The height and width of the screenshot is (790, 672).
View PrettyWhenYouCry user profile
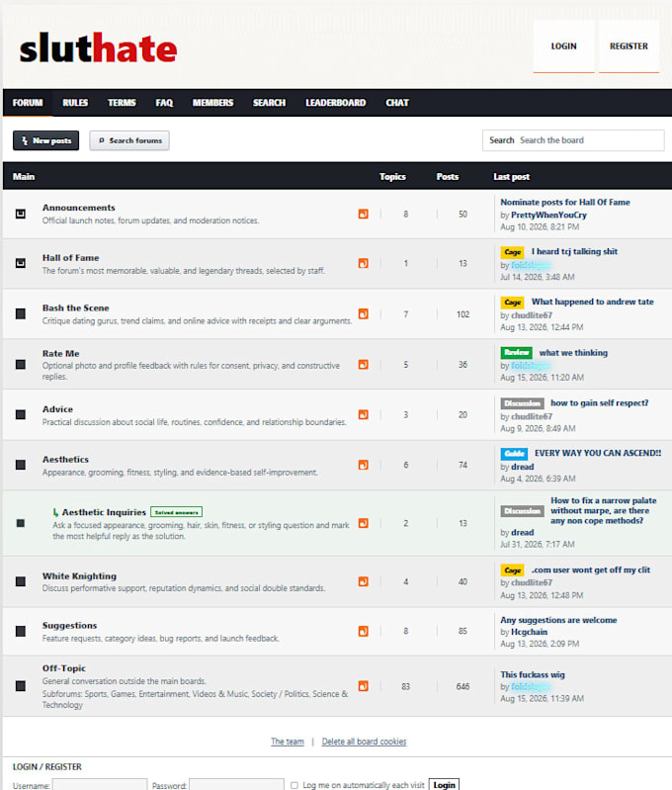click(x=548, y=216)
